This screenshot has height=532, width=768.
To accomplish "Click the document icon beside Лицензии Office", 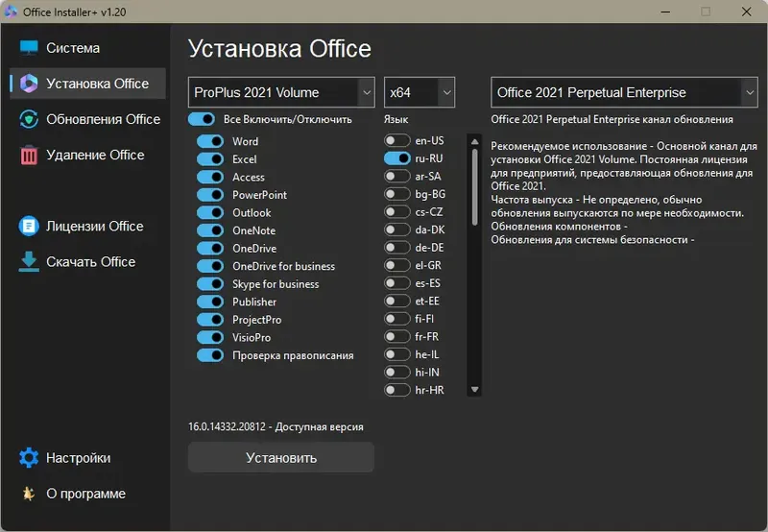I will pos(29,226).
